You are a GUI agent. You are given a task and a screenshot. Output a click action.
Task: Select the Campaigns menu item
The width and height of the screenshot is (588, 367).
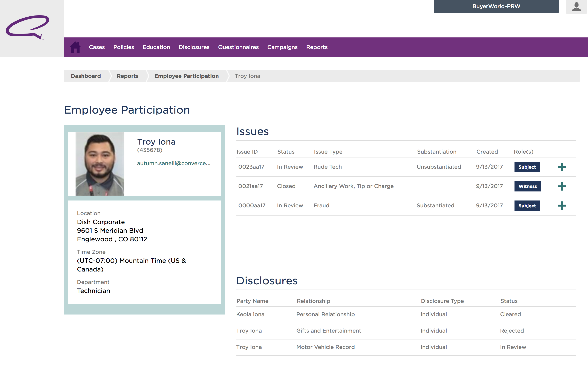[282, 47]
